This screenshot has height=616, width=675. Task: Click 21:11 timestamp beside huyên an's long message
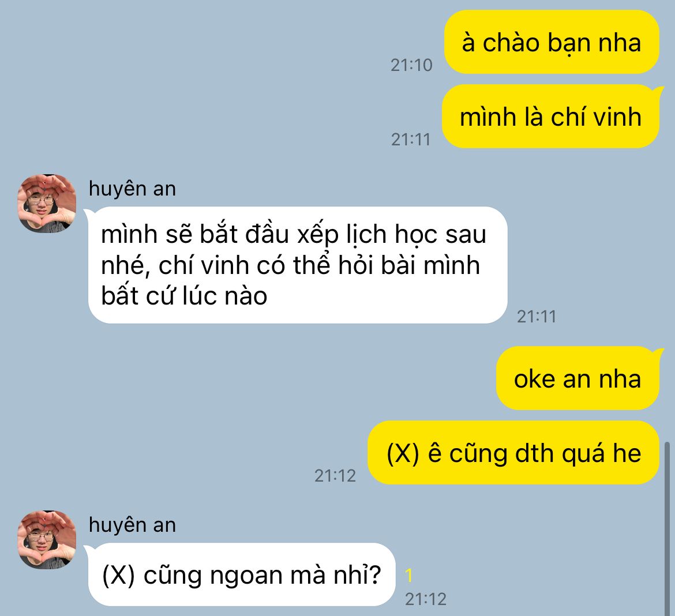click(537, 317)
